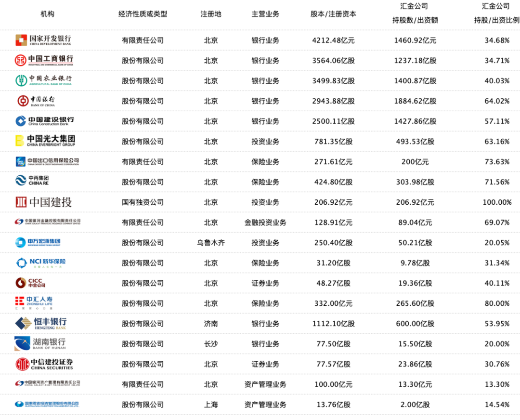The image size is (520, 420).
Task: Click the 中国出口信用保险公司 logo
Action: coord(47,161)
